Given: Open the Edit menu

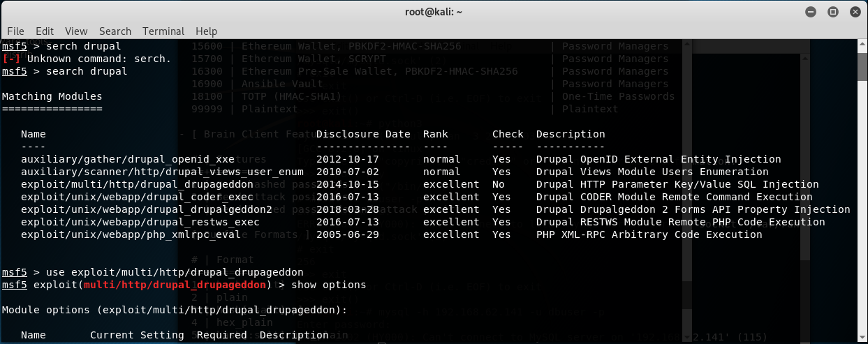Looking at the screenshot, I should [x=45, y=31].
